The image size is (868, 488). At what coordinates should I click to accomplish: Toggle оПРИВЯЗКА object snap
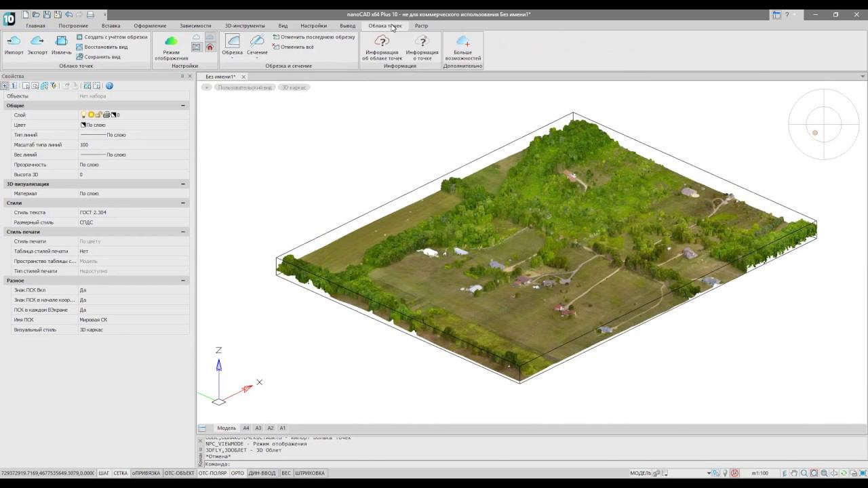[x=146, y=473]
